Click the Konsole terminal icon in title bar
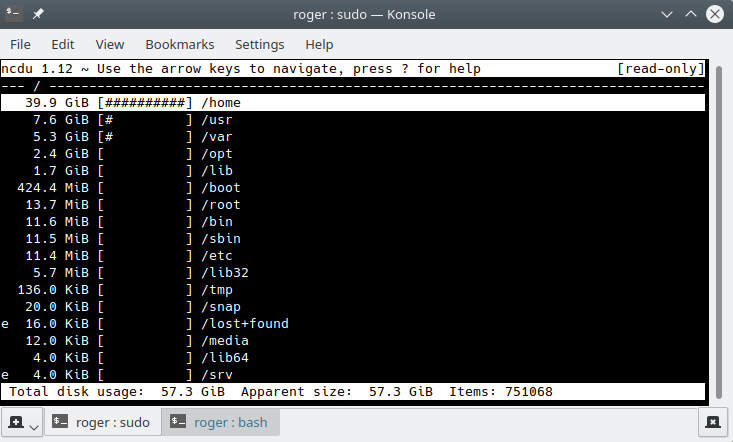The width and height of the screenshot is (733, 442). [x=15, y=16]
